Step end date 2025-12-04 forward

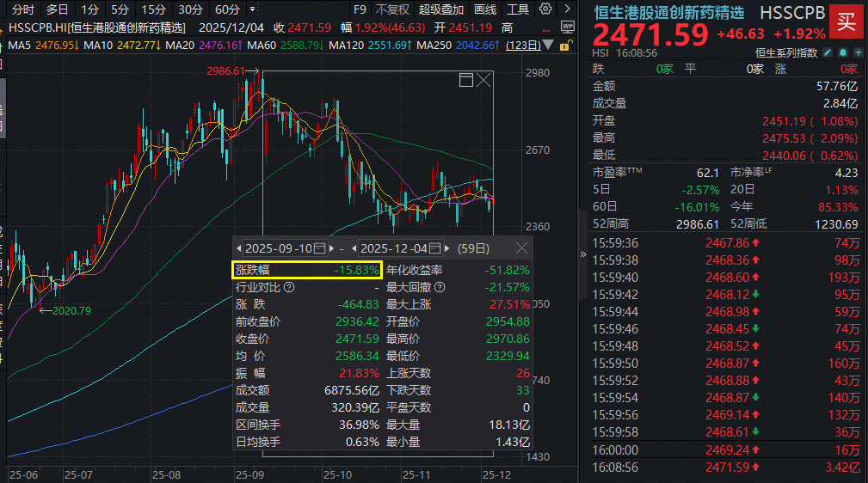click(x=446, y=248)
